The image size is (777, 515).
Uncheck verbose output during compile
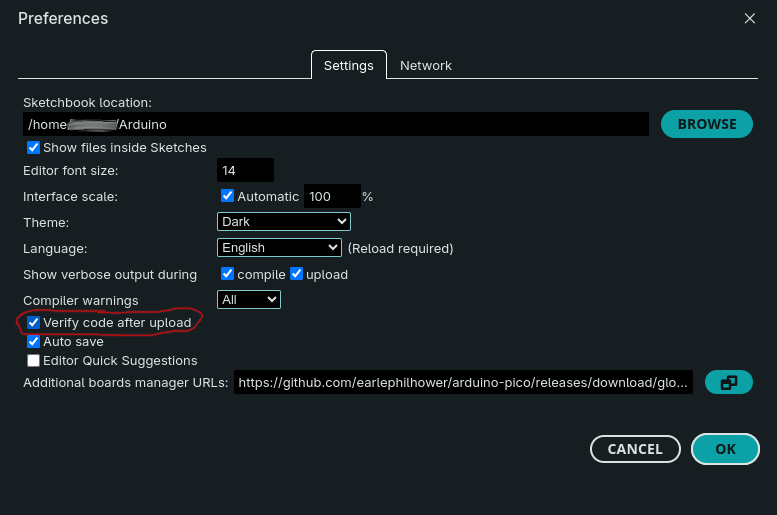(x=228, y=274)
